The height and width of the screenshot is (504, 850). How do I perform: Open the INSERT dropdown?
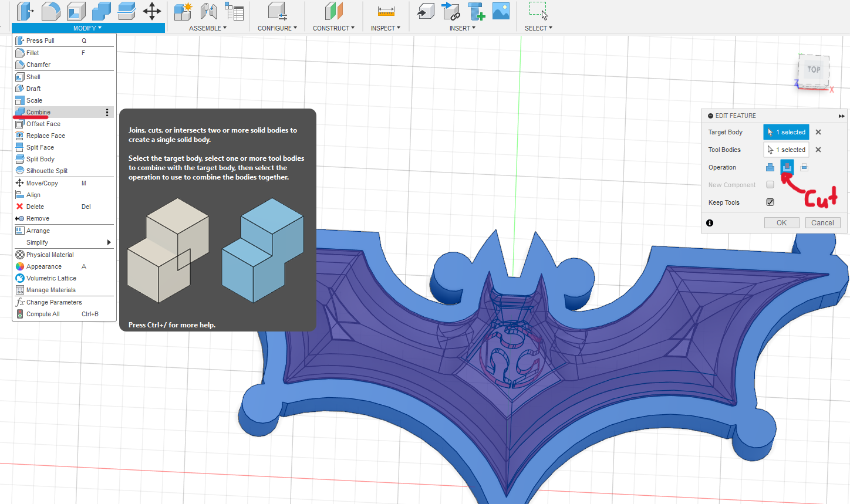coord(463,28)
